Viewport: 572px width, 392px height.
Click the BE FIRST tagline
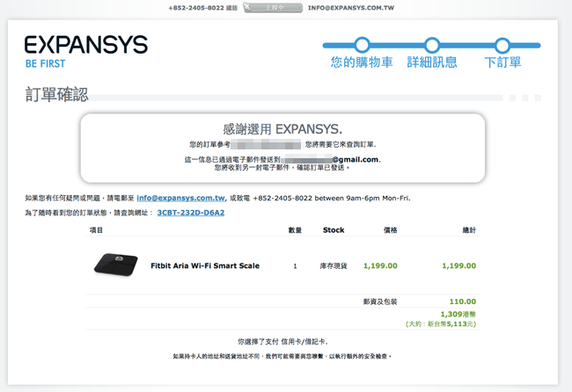pos(45,64)
